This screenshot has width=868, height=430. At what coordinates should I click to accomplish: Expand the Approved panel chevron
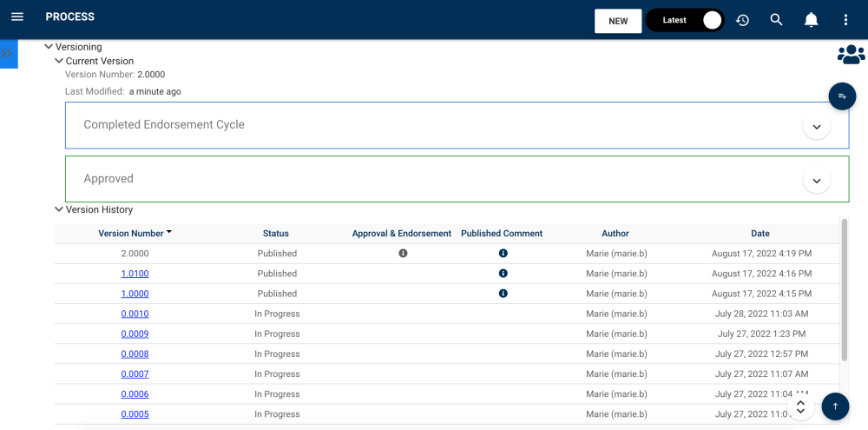[x=816, y=181]
